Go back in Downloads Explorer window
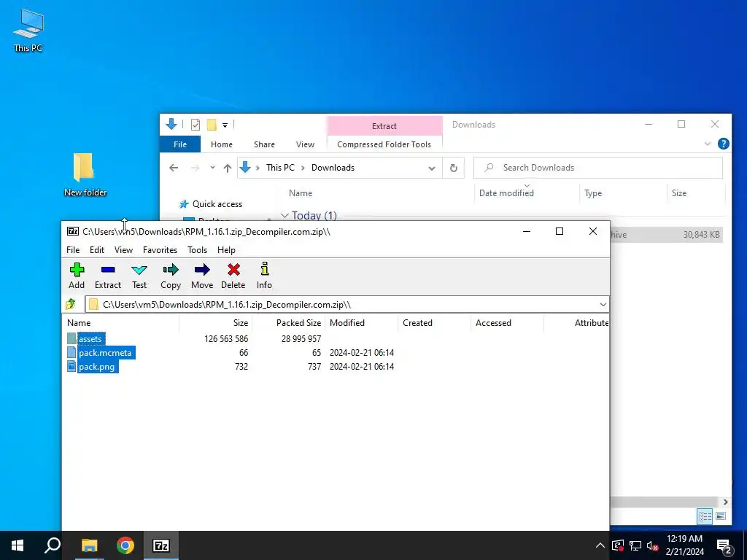The image size is (747, 560). [x=174, y=168]
